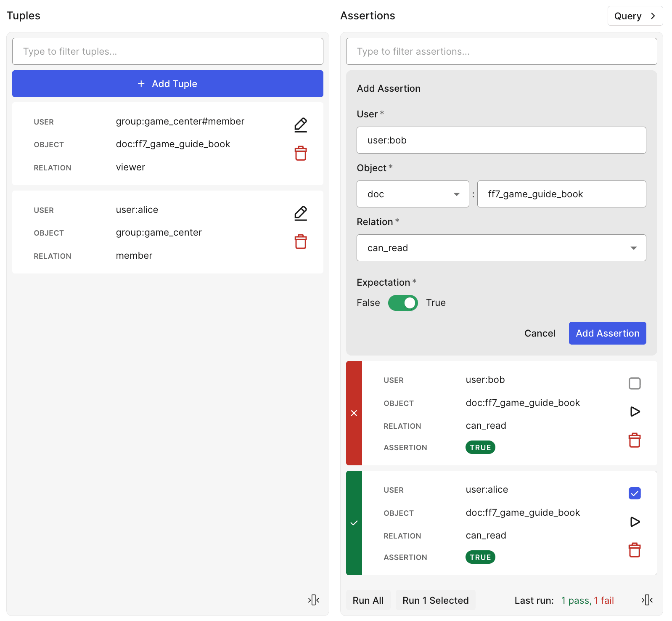The width and height of the screenshot is (672, 621).
Task: Uncheck the user:alice assertion checkbox
Action: 634,493
